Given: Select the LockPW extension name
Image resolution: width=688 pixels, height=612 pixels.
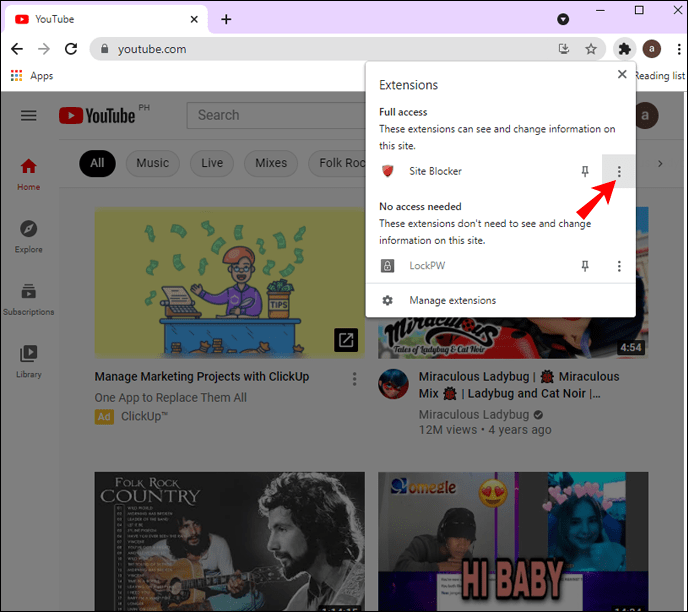Looking at the screenshot, I should pos(427,265).
